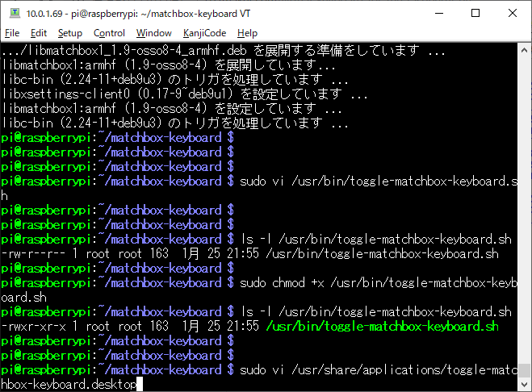
Task: Open the Help menu
Action: point(247,33)
